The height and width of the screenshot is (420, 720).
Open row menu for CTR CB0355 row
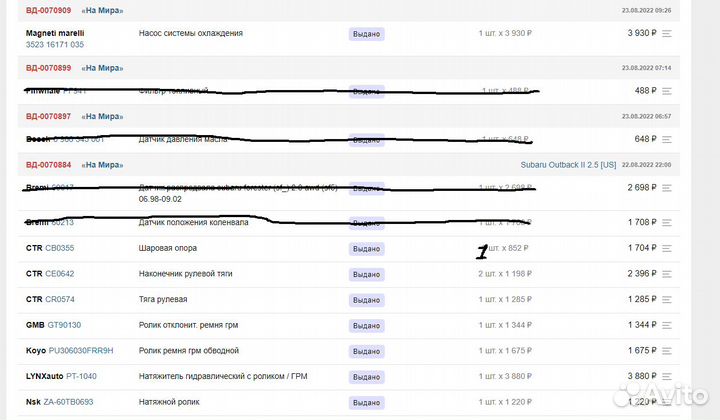point(667,248)
